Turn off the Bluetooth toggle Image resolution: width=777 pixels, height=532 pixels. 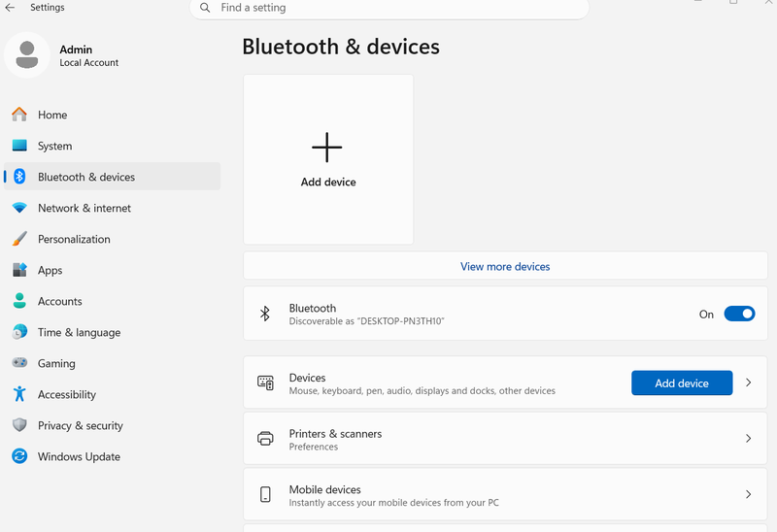coord(739,314)
